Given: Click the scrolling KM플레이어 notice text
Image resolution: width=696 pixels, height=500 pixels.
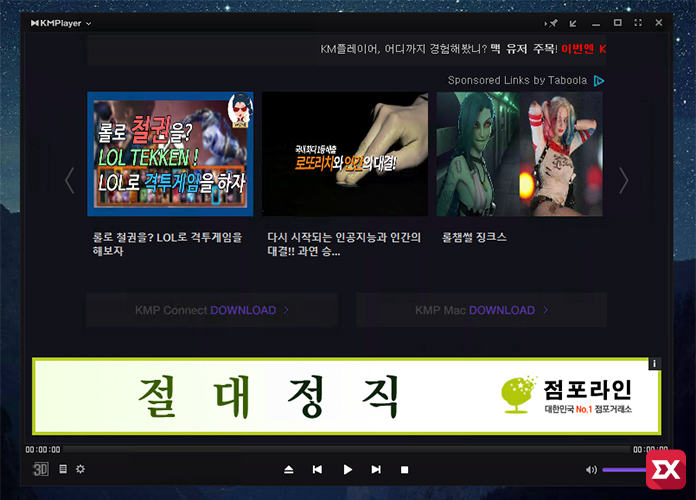Looking at the screenshot, I should (463, 49).
